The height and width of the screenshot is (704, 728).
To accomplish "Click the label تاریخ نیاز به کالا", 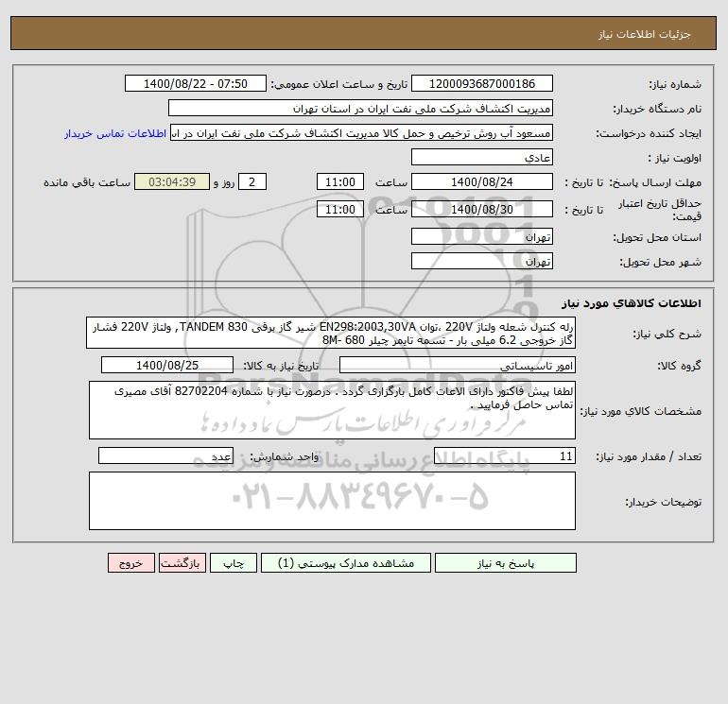I will pyautogui.click(x=281, y=366).
